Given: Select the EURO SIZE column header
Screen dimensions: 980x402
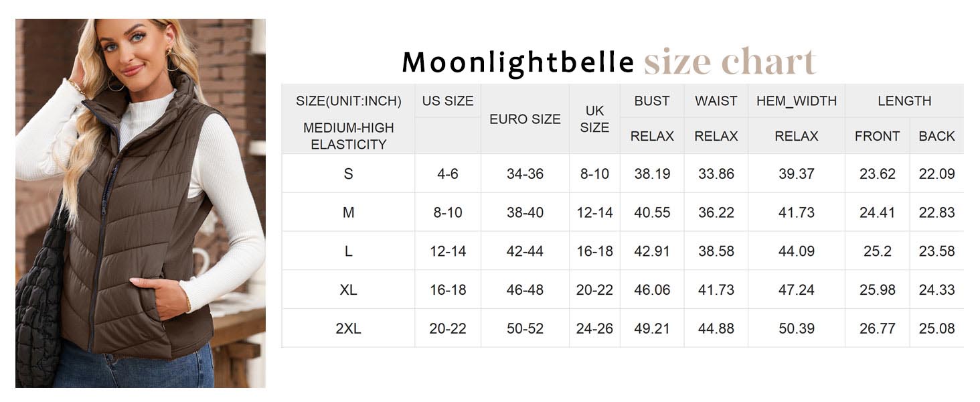Looking at the screenshot, I should point(525,119).
